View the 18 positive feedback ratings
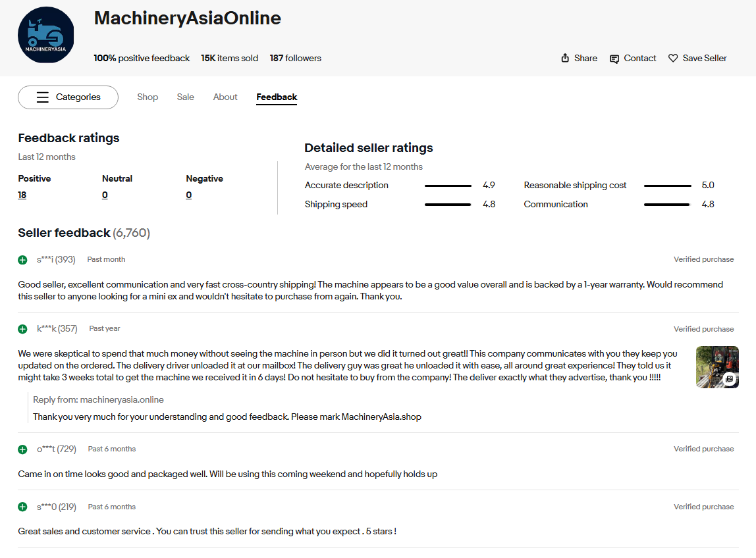The height and width of the screenshot is (558, 756). (x=22, y=195)
